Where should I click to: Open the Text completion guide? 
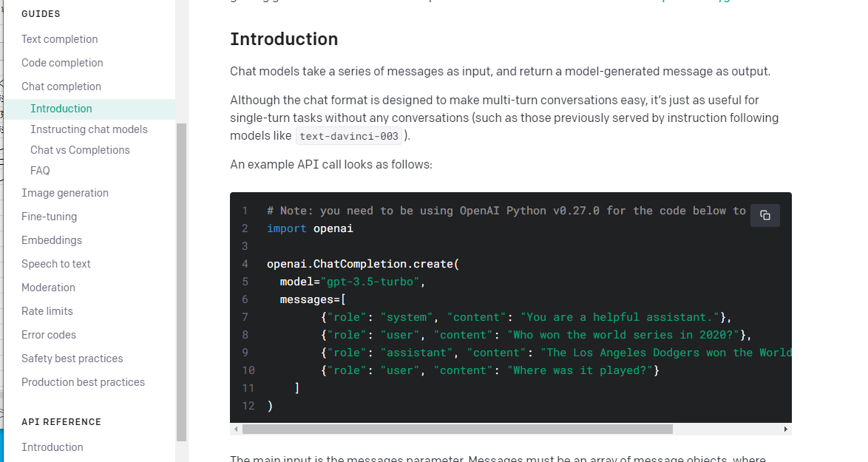point(59,39)
